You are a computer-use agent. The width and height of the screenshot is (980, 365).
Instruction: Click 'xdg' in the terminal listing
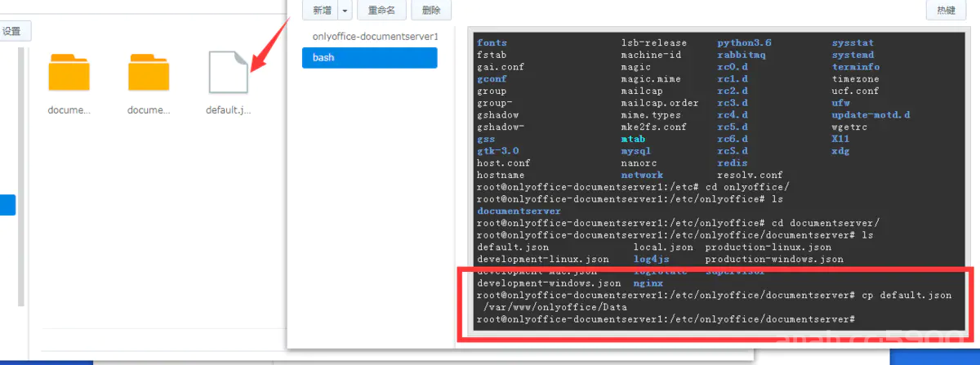tap(841, 151)
